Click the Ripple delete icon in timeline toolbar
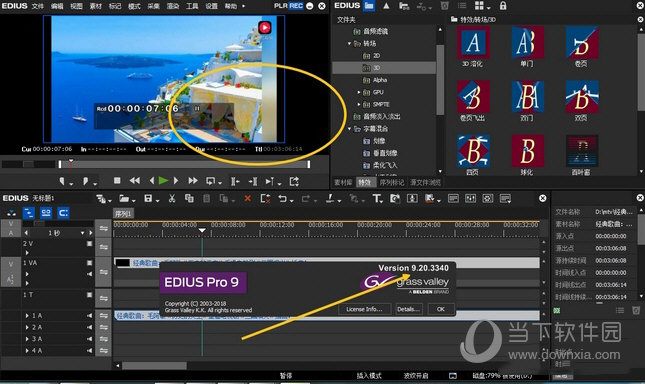The width and height of the screenshot is (645, 384). click(265, 199)
